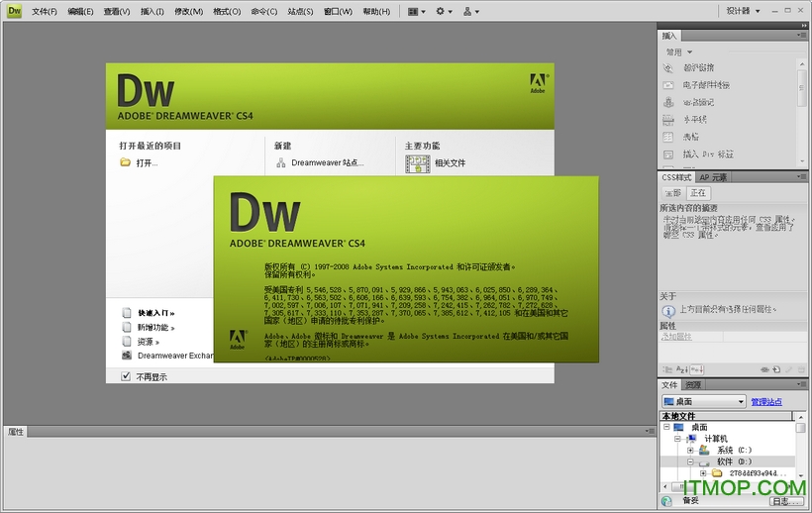Click the Dw application logo at top-left

coord(14,10)
